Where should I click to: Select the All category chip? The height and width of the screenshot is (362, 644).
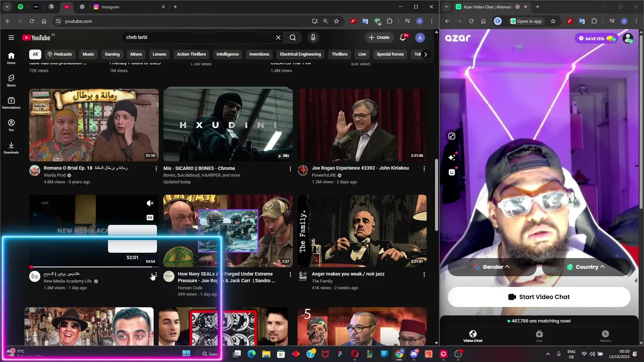point(35,54)
